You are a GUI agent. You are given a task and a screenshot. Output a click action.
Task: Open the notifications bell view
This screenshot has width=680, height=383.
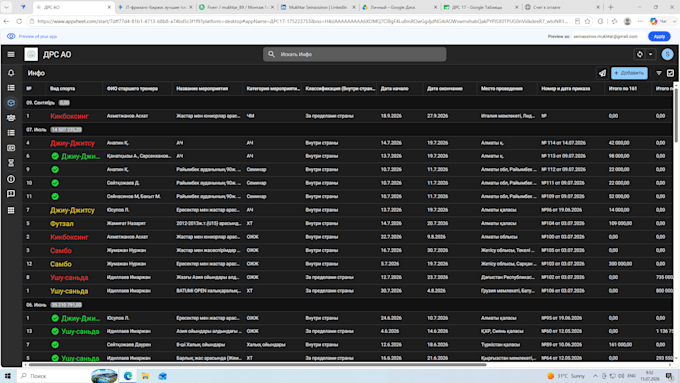coord(11,73)
